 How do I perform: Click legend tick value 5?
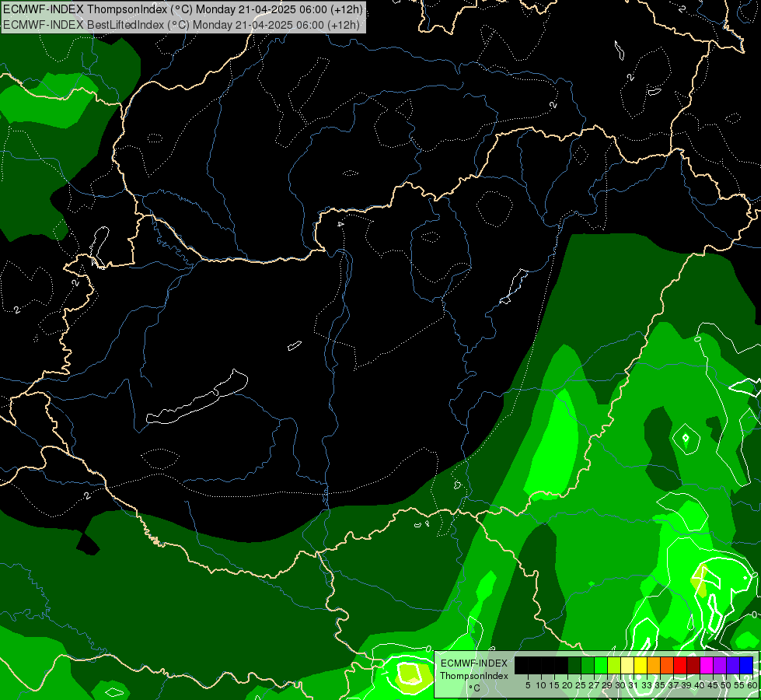click(x=528, y=685)
